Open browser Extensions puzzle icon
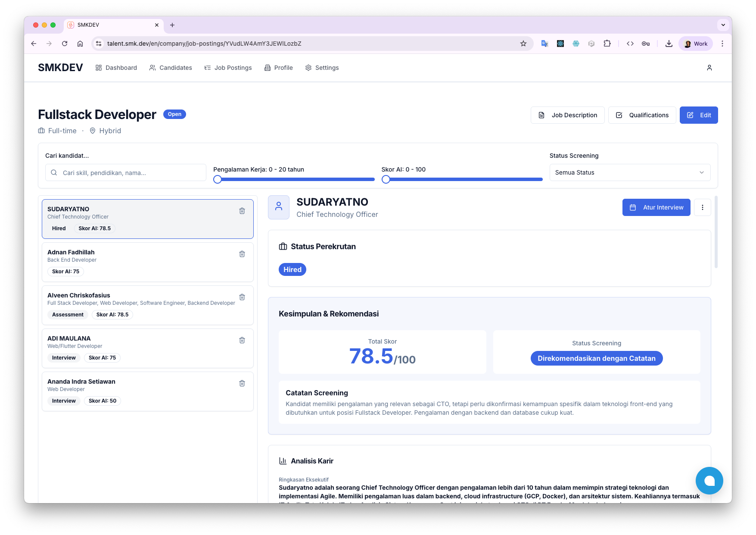756x535 pixels. (x=607, y=44)
